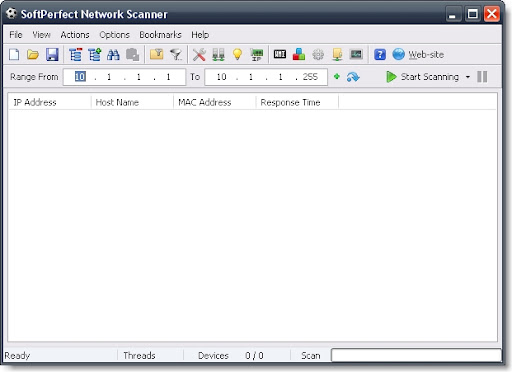512x372 pixels.
Task: Click the dark monitor graph icon
Action: 356,54
